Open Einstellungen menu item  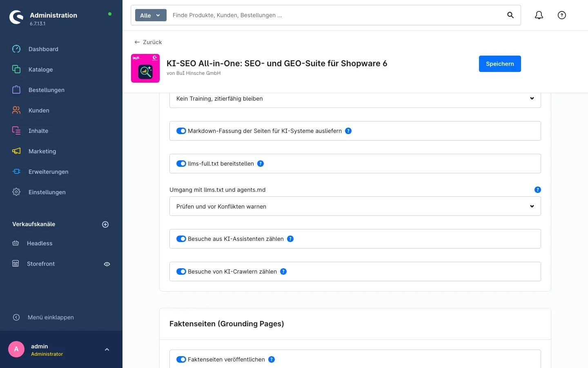pos(47,192)
